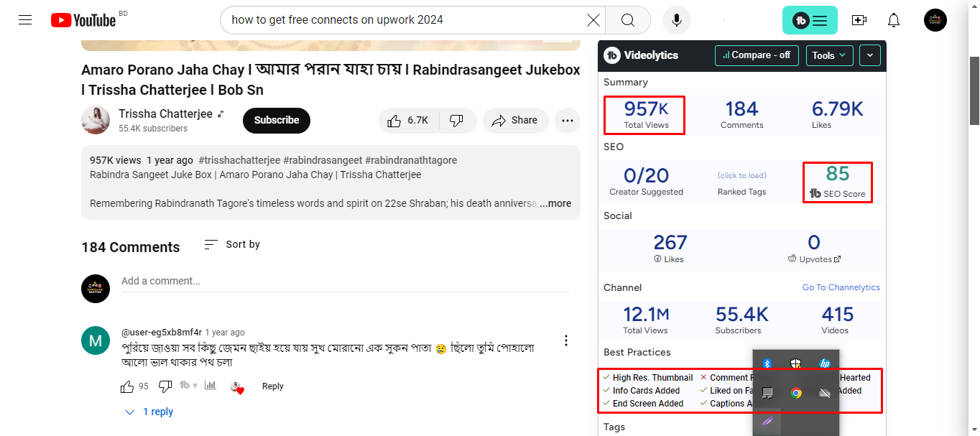Toggle Videolytics Compare - off button
Viewport: 980px width, 436px height.
pos(757,55)
